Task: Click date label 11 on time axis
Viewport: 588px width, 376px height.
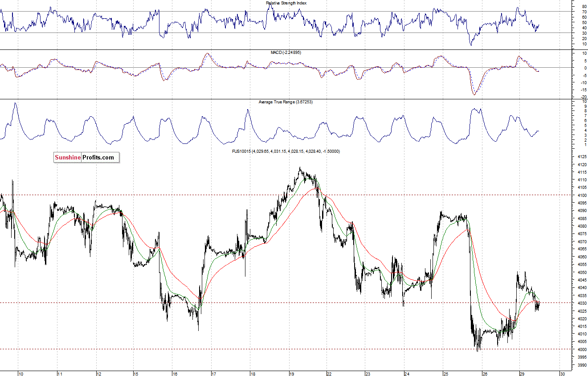Action: pyautogui.click(x=61, y=373)
